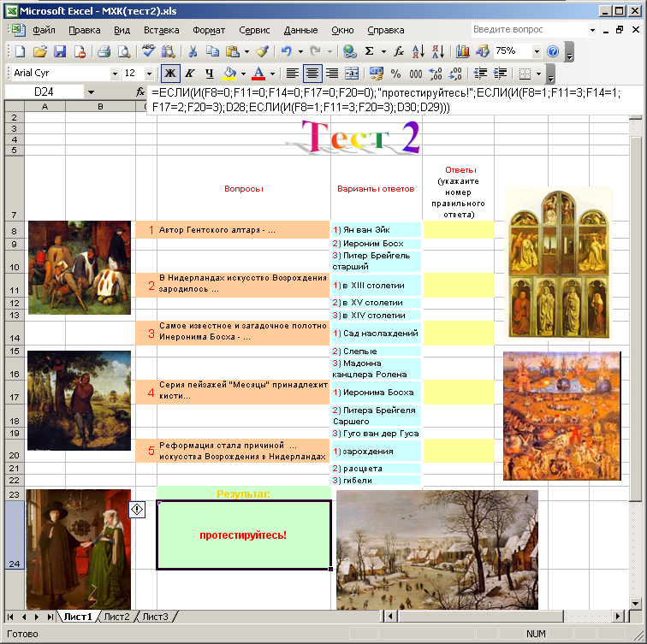The height and width of the screenshot is (644, 647).
Task: Open the Данные menu
Action: coord(300,30)
